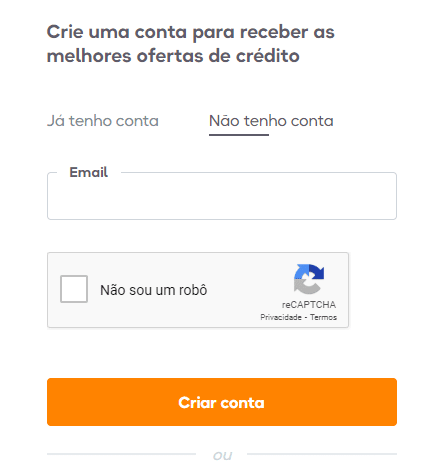
Task: Switch to the "Já tenho conta" tab
Action: click(x=103, y=121)
